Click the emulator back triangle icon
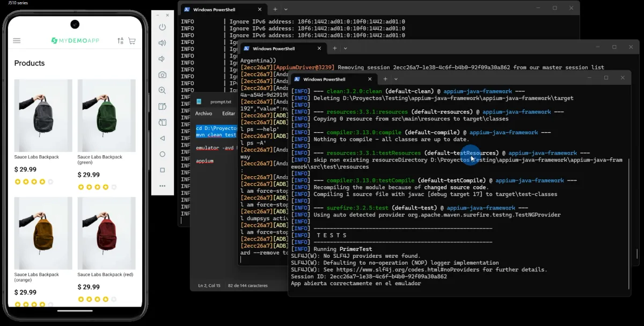 click(162, 138)
